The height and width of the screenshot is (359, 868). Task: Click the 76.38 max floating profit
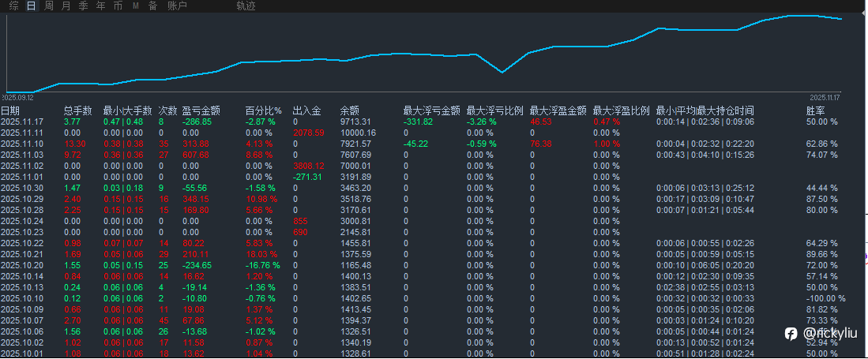point(541,144)
